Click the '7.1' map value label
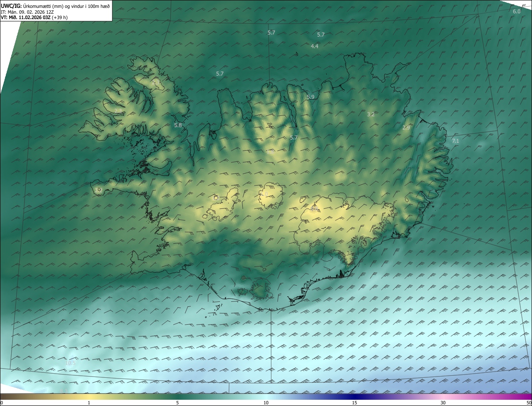This screenshot has height=406, width=532. click(x=456, y=141)
